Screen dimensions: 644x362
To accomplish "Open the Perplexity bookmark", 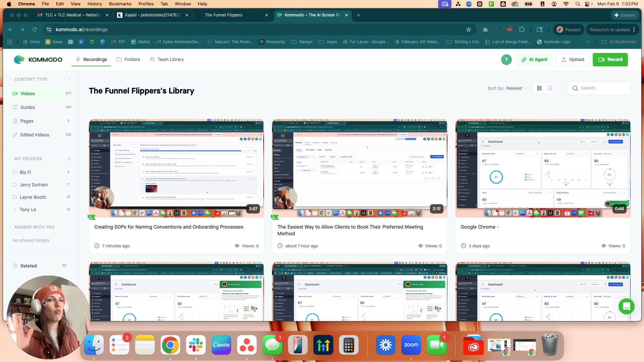I will pyautogui.click(x=272, y=42).
